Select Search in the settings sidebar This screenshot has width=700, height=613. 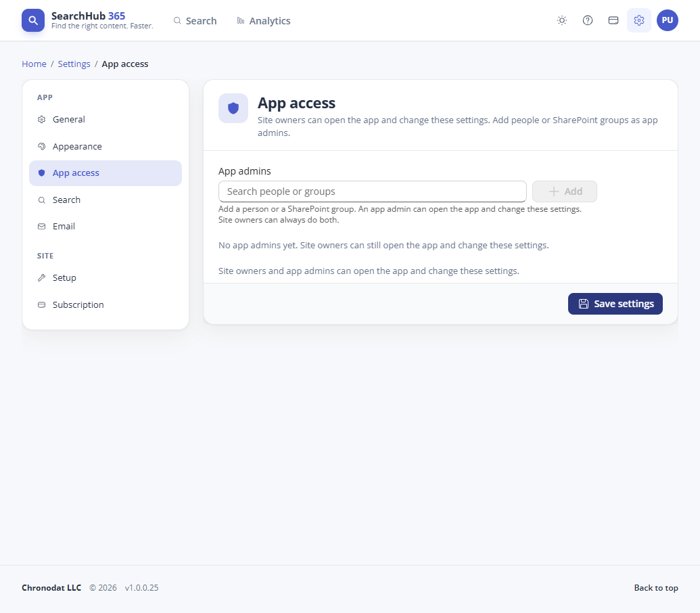106,200
